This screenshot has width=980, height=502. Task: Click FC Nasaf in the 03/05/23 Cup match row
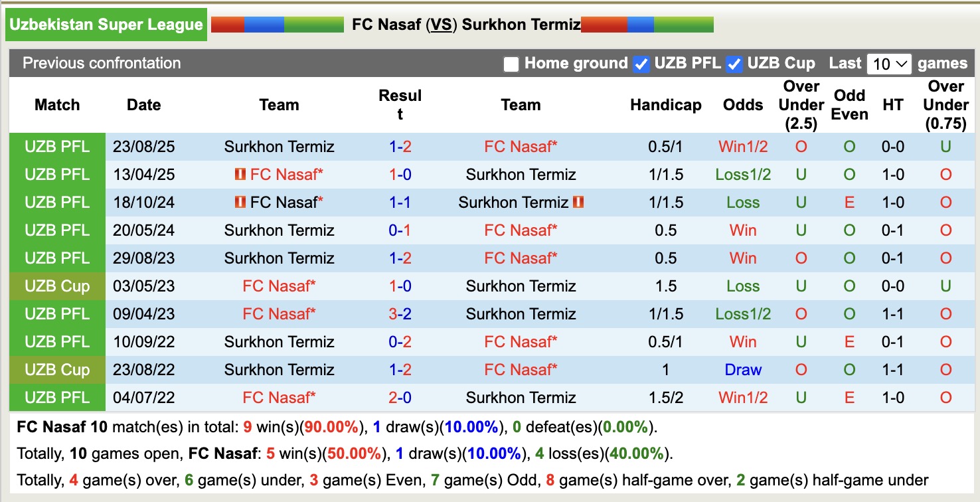coord(279,286)
